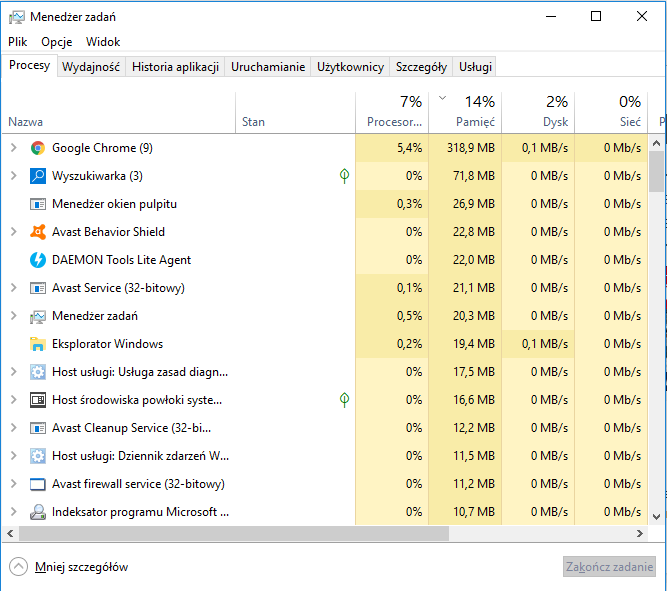Image resolution: width=667 pixels, height=591 pixels.
Task: Sort by the Pamięć column header
Action: (465, 113)
